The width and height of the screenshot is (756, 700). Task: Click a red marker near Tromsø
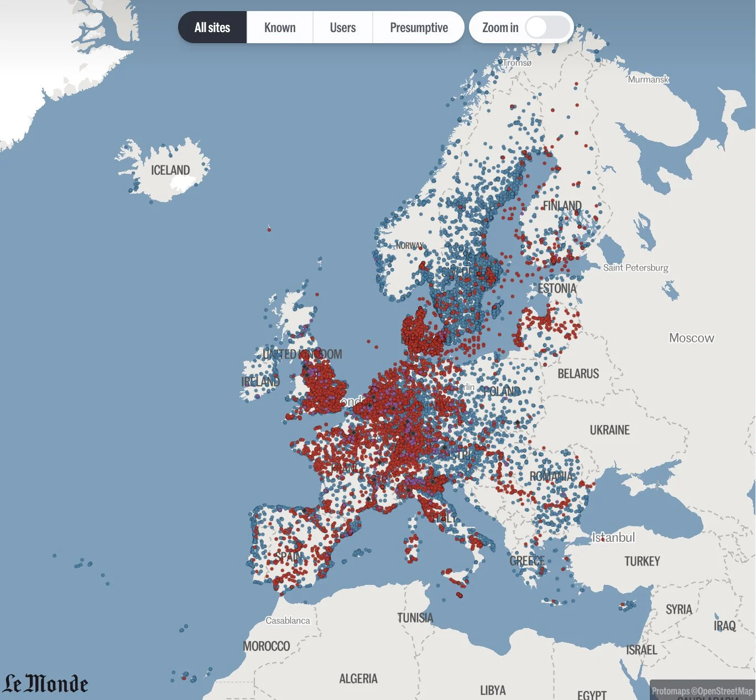[x=512, y=106]
